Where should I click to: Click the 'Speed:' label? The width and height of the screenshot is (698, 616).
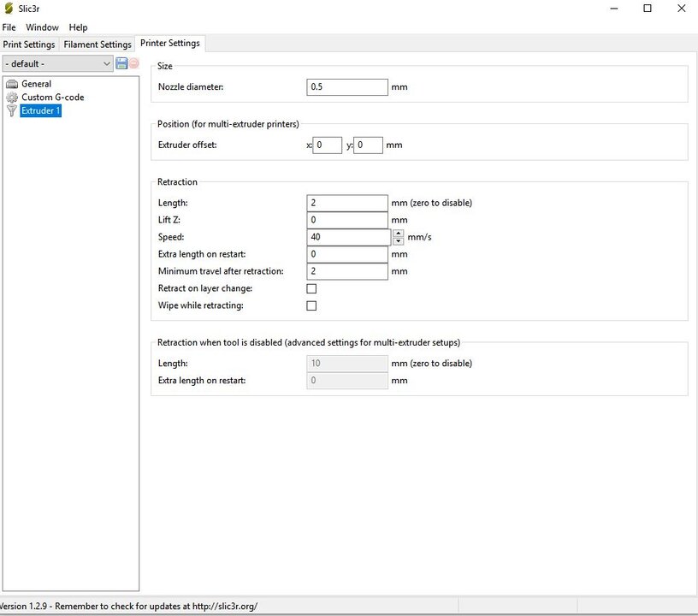pyautogui.click(x=171, y=237)
